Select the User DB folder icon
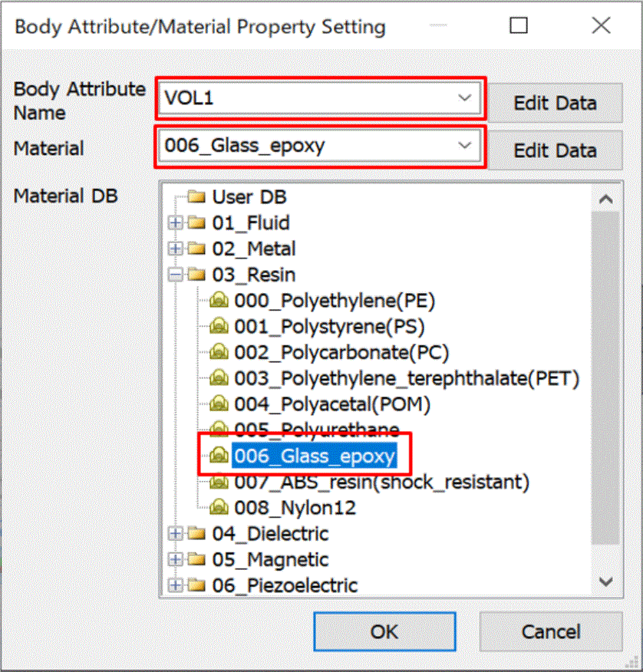This screenshot has height=672, width=643. pyautogui.click(x=196, y=196)
